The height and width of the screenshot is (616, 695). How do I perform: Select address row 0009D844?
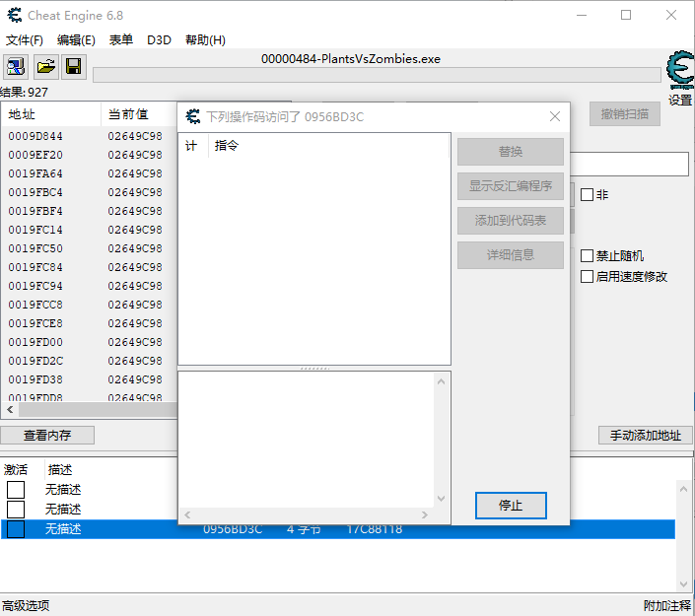click(89, 136)
